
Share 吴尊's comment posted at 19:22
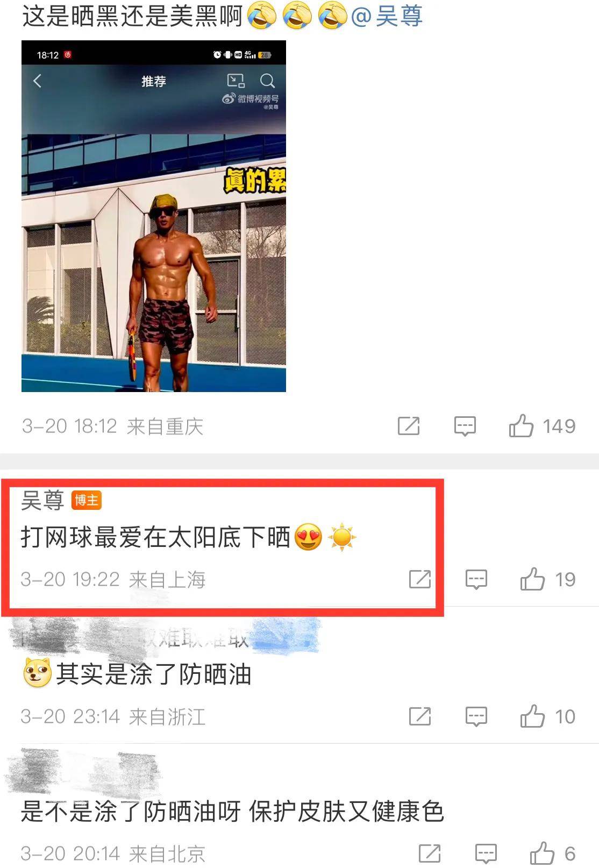pos(419,579)
